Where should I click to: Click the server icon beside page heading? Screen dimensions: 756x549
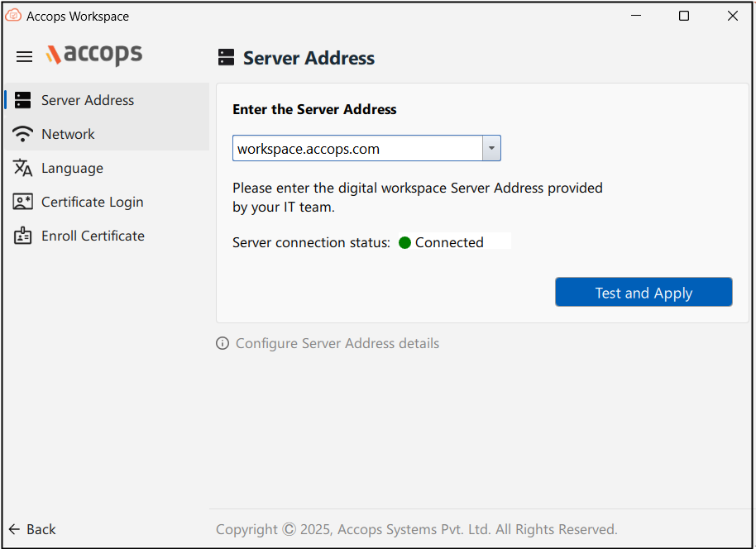[226, 57]
